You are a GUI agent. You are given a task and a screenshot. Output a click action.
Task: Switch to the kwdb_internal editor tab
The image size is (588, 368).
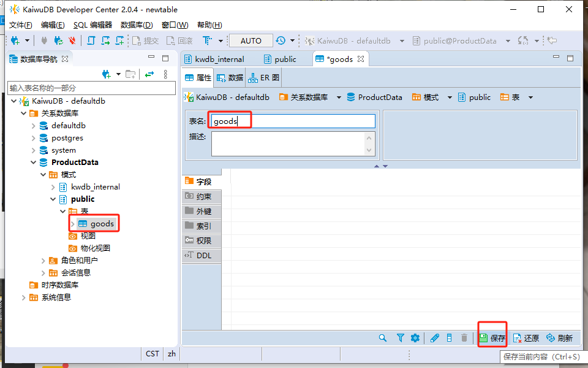coord(214,59)
